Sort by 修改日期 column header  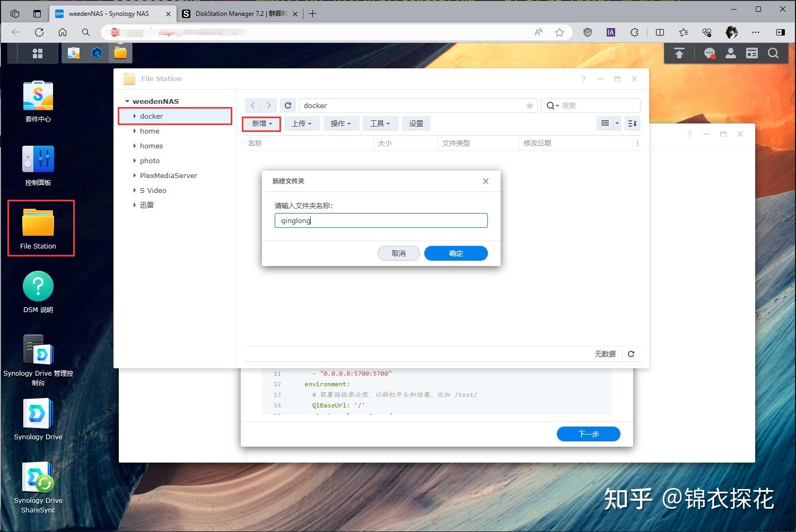(x=576, y=143)
